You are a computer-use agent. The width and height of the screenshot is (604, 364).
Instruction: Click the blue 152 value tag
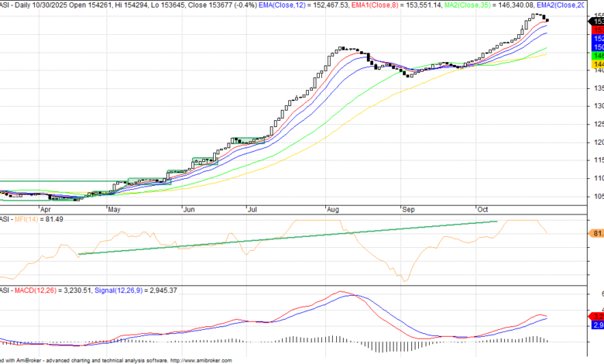click(x=598, y=38)
